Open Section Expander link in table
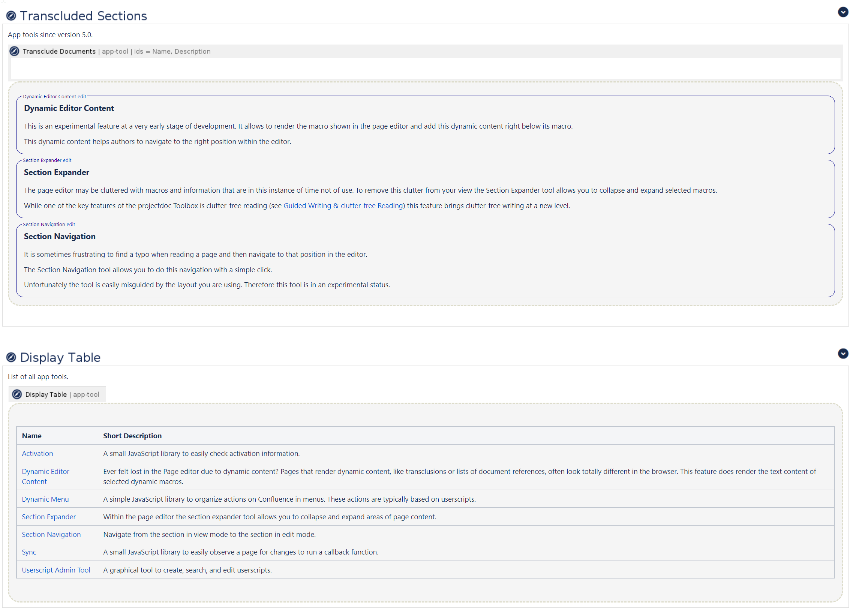 pyautogui.click(x=48, y=517)
